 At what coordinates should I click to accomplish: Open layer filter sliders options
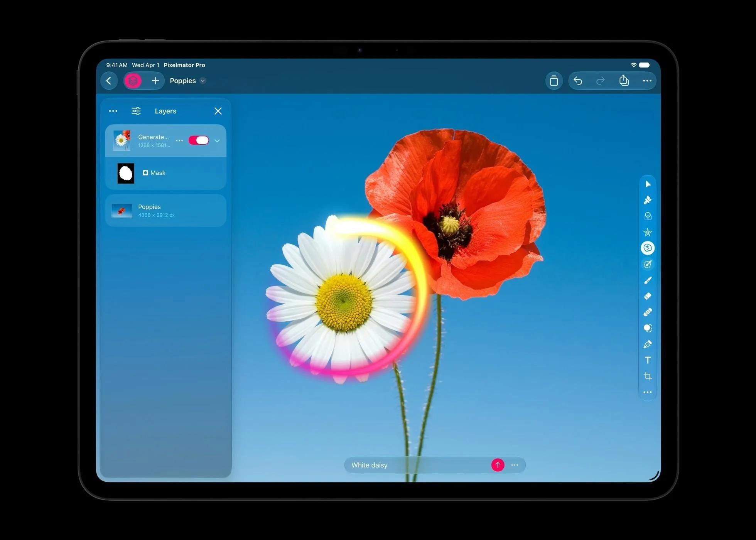tap(136, 111)
